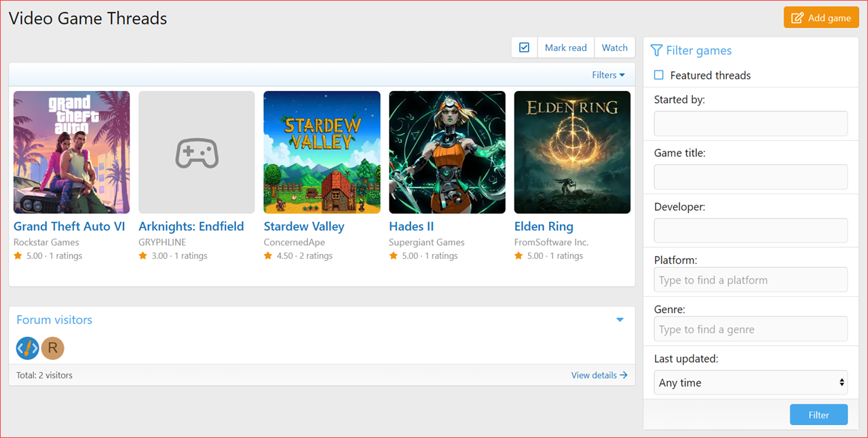
Task: Mark all game threads as read
Action: [x=565, y=48]
